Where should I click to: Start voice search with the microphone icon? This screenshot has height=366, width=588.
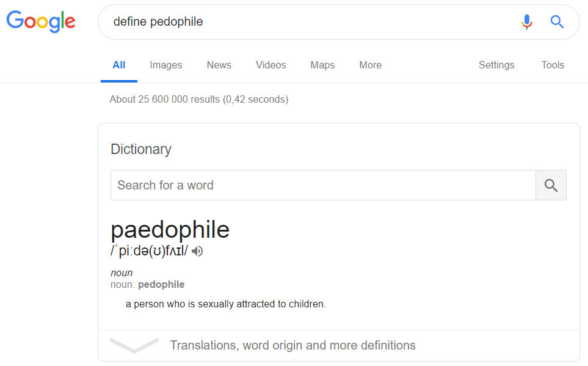point(526,22)
